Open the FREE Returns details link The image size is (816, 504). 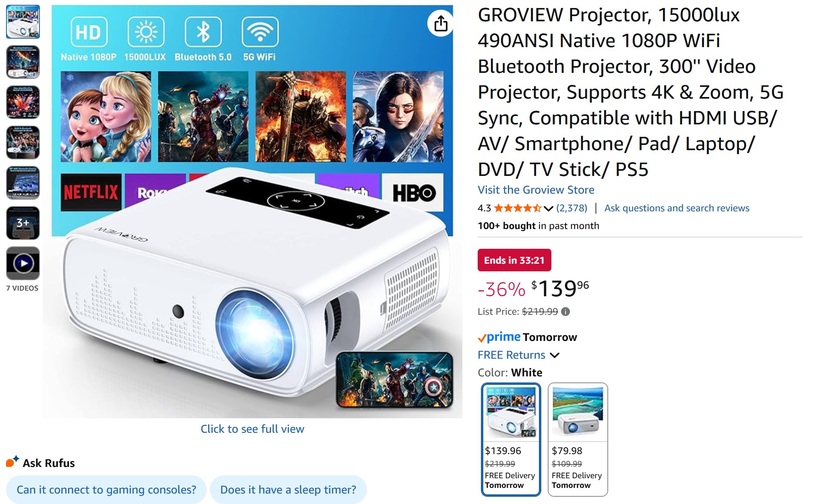click(x=512, y=355)
